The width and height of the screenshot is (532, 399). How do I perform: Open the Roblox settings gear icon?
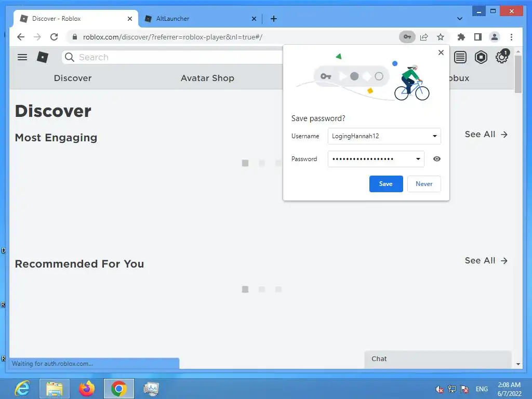502,57
